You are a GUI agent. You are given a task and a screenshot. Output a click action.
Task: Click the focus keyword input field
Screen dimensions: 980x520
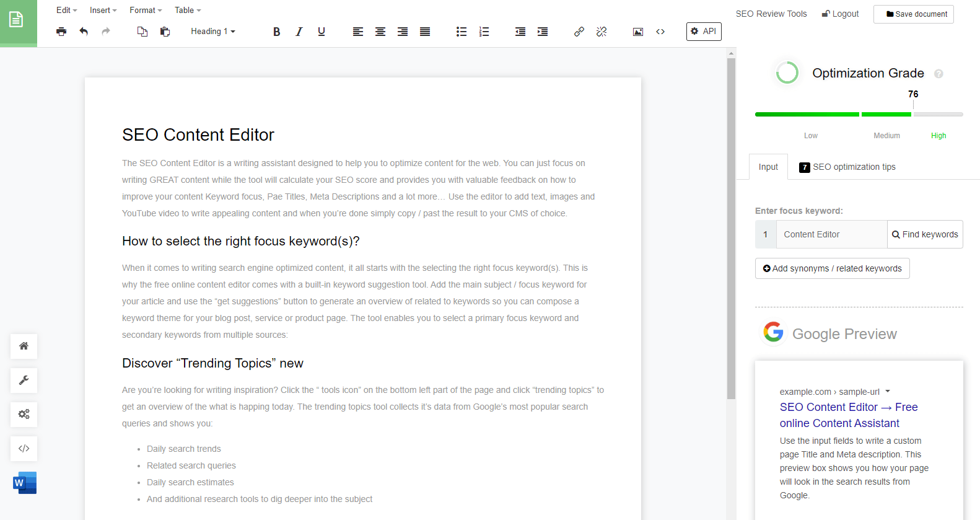tap(831, 234)
